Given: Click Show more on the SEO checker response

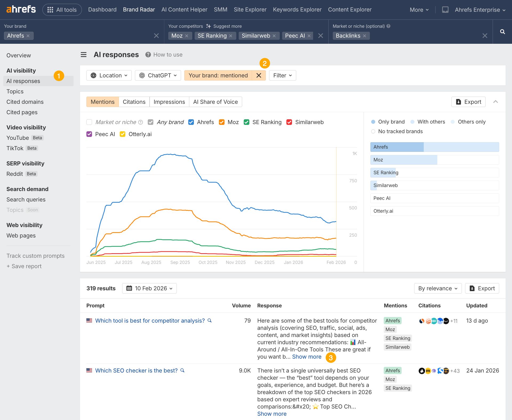Looking at the screenshot, I should pos(272,414).
